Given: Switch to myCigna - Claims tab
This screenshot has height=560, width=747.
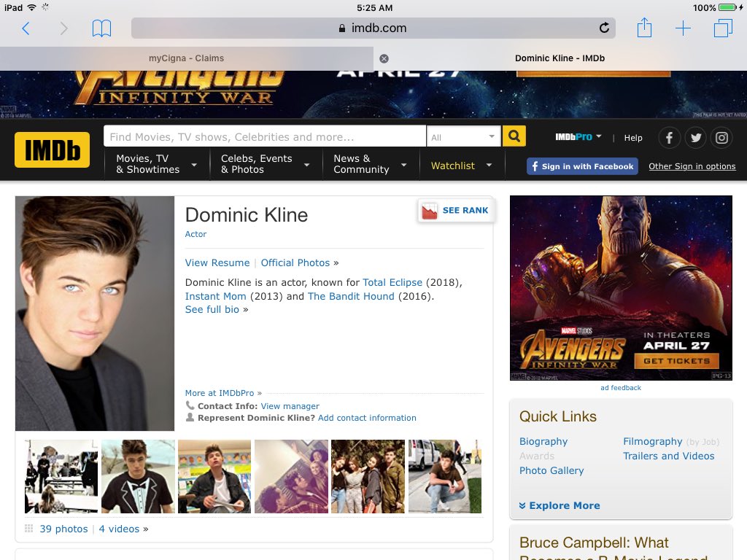Looking at the screenshot, I should 186,58.
